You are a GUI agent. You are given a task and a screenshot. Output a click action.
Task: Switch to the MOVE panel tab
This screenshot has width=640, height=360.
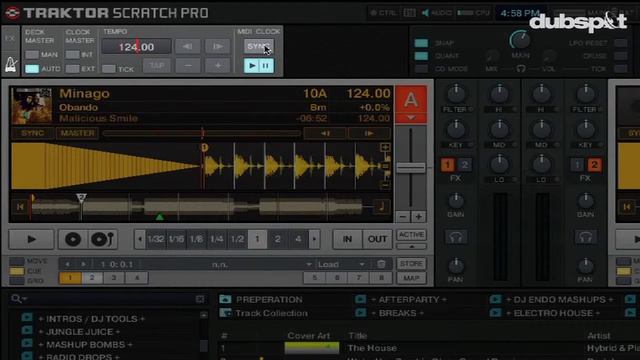(x=17, y=261)
